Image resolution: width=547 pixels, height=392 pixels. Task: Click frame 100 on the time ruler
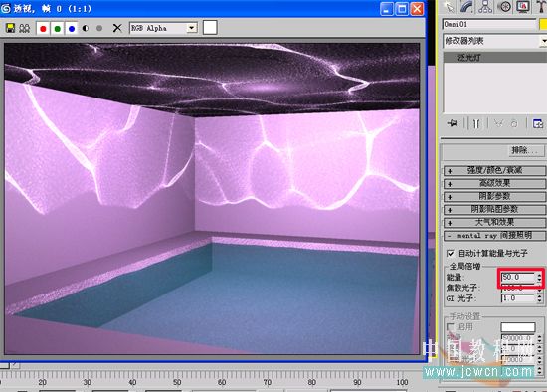click(x=402, y=382)
